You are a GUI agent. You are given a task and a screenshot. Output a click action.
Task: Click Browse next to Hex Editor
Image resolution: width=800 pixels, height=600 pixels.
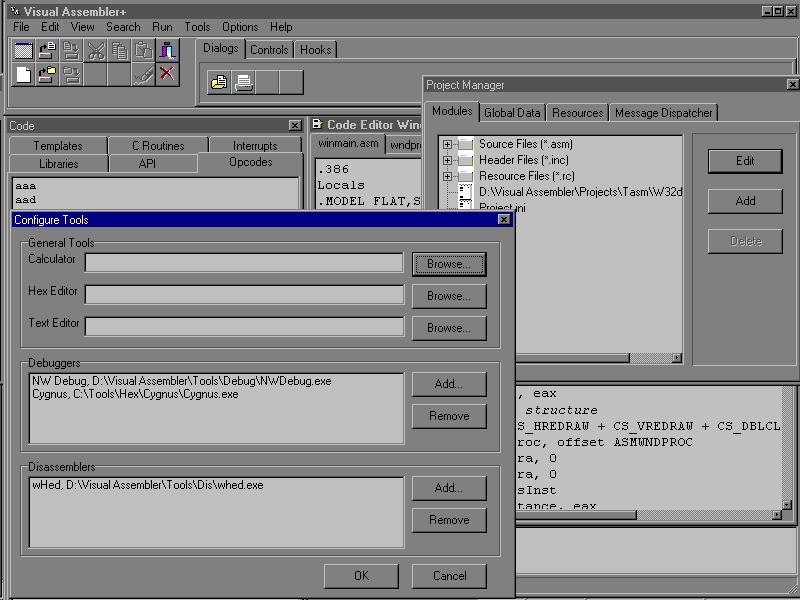(448, 296)
